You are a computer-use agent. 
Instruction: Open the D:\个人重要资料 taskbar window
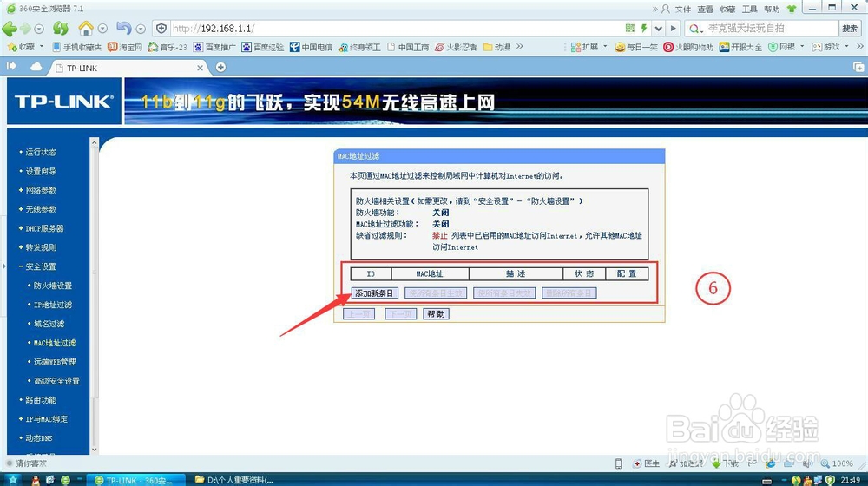(x=235, y=480)
